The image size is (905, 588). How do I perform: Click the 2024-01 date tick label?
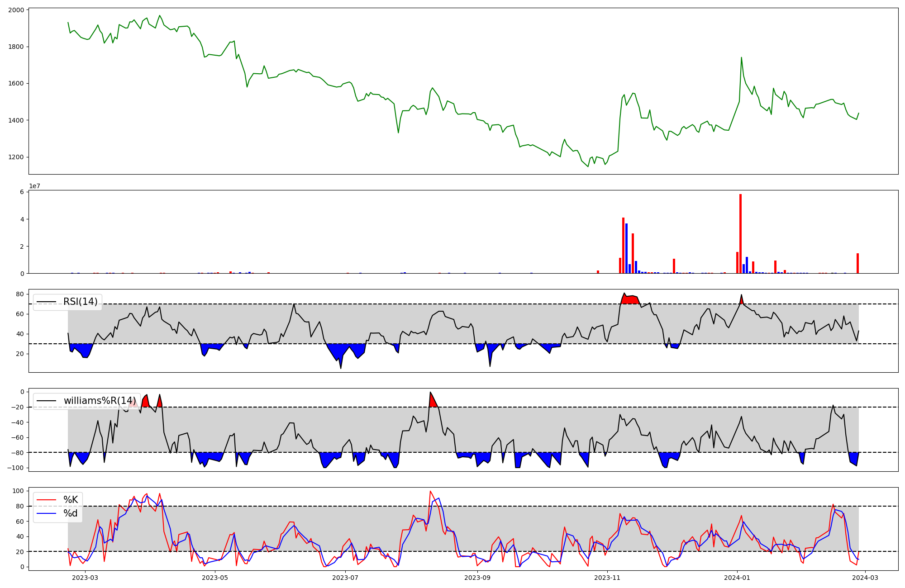(x=738, y=578)
